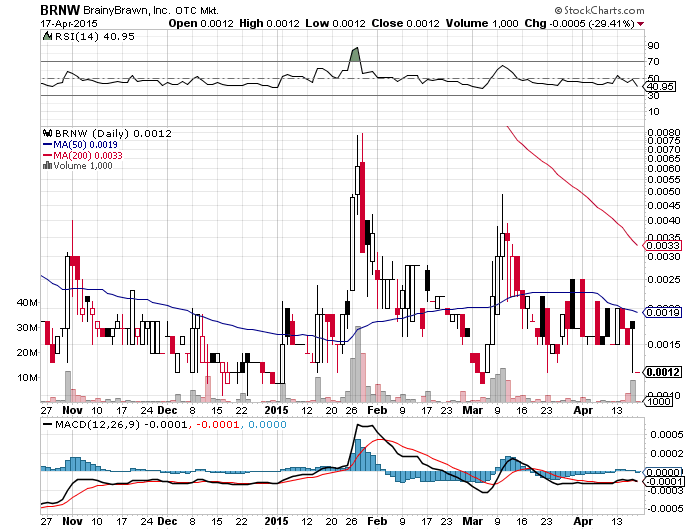Click the 0.0012 last price tag

(663, 372)
